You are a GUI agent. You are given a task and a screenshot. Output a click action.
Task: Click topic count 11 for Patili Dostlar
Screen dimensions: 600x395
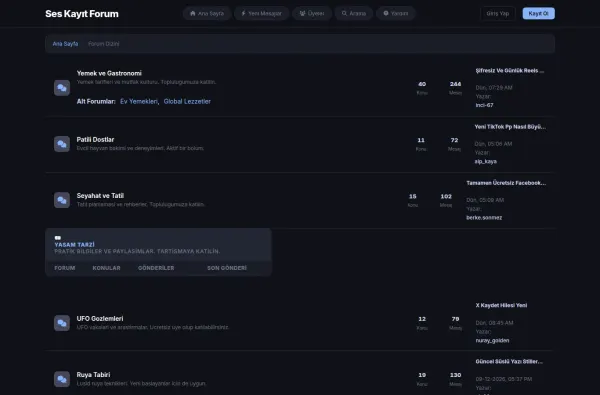(x=421, y=140)
